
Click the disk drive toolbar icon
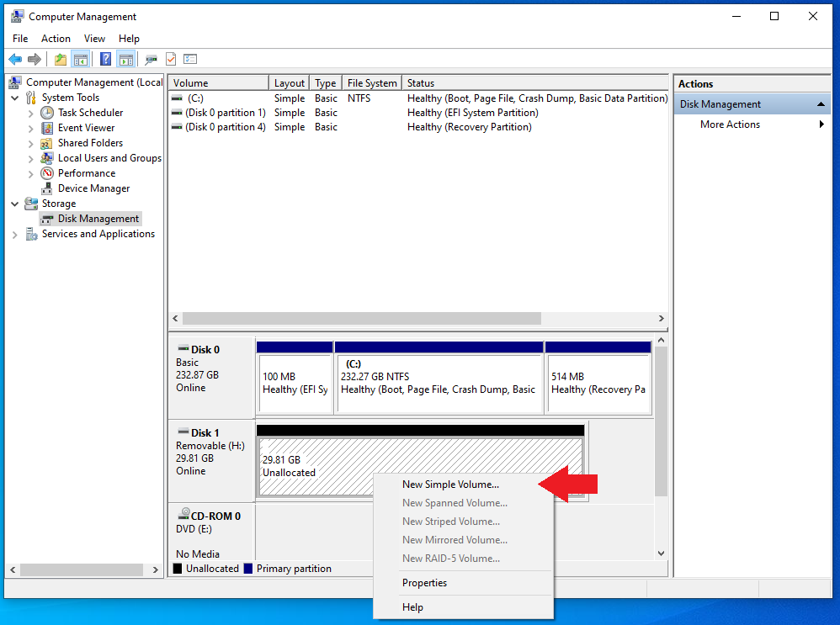(x=151, y=59)
